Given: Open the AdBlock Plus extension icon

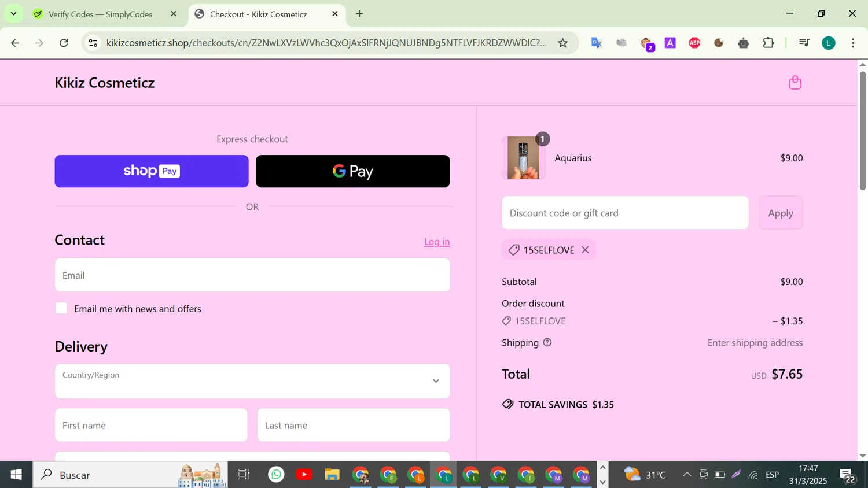Looking at the screenshot, I should [x=694, y=43].
